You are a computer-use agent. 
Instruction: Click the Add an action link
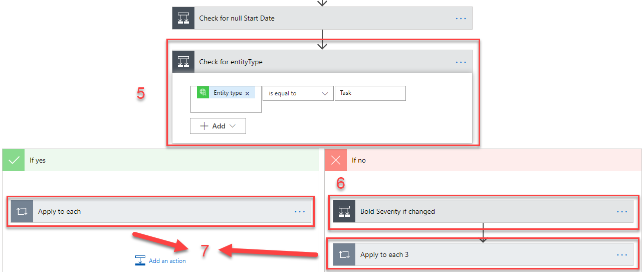coord(167,261)
